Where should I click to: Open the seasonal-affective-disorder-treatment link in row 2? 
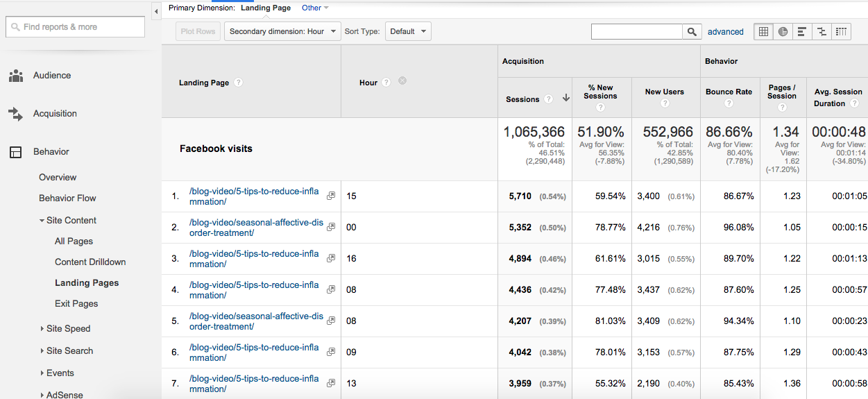[x=256, y=228]
